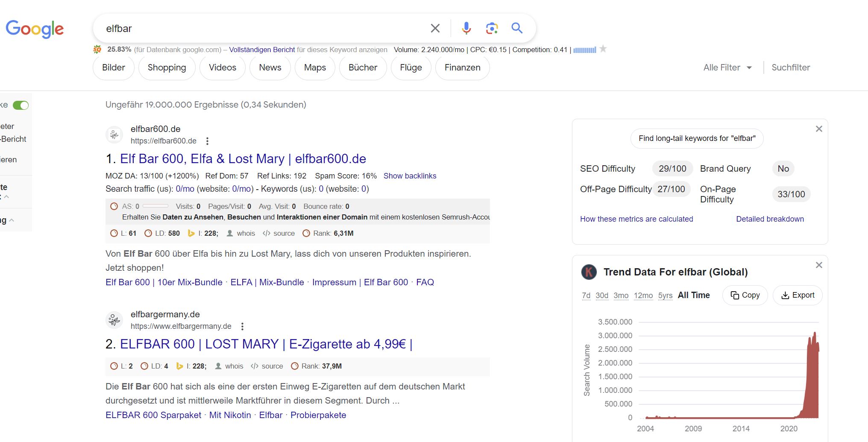Open the FAQ sitelink
868x442 pixels.
tap(425, 282)
